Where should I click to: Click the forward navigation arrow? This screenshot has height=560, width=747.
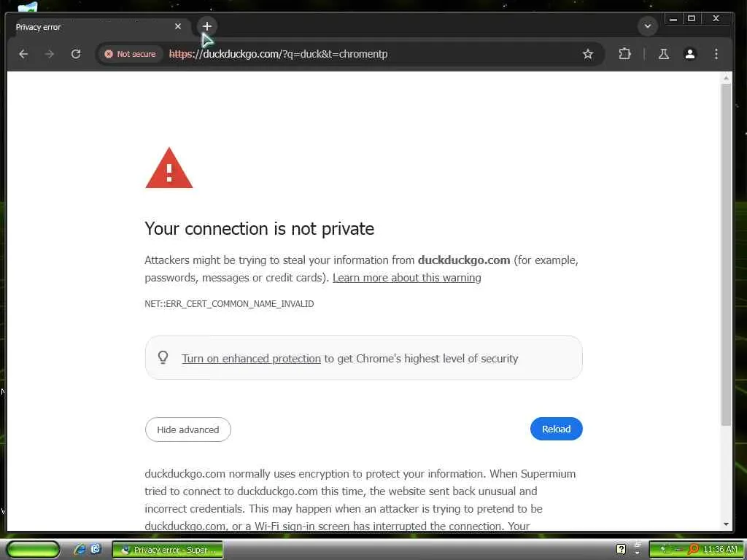click(50, 54)
